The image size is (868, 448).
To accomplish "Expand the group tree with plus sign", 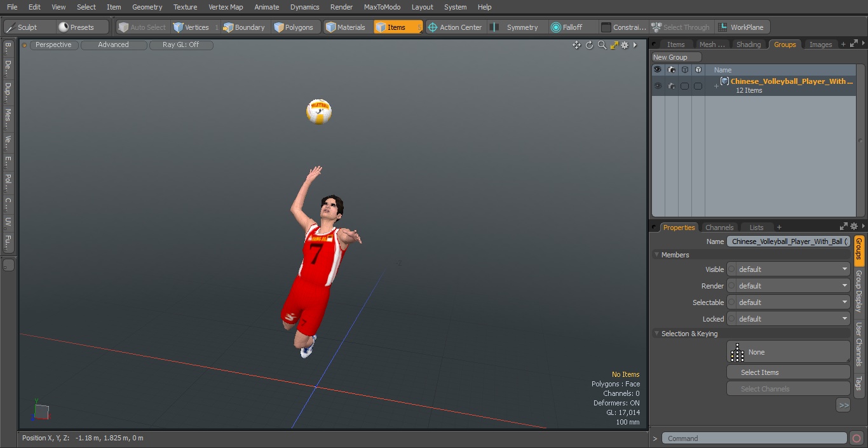I will point(716,86).
